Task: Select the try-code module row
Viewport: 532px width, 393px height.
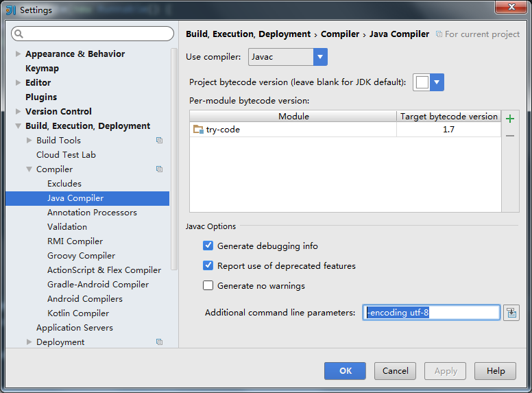Action: click(x=345, y=130)
